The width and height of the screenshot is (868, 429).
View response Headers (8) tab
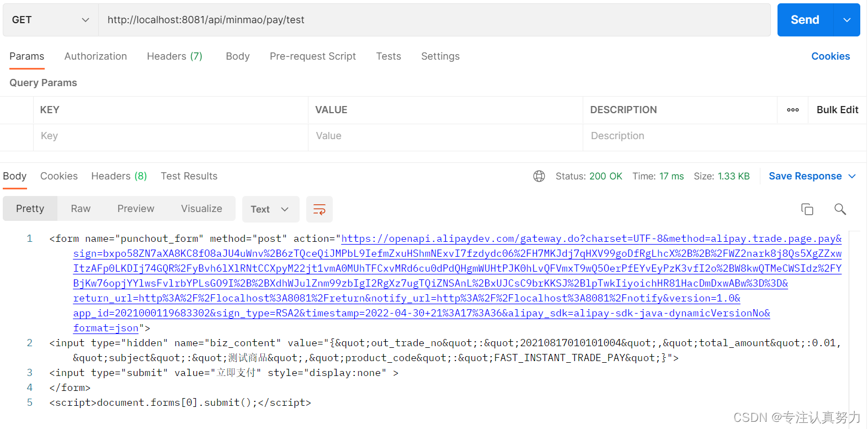119,176
